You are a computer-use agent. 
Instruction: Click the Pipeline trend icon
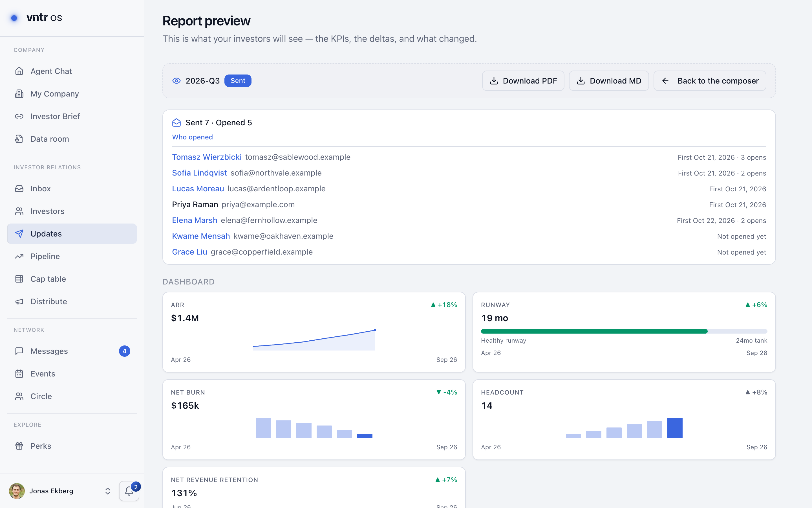point(19,256)
